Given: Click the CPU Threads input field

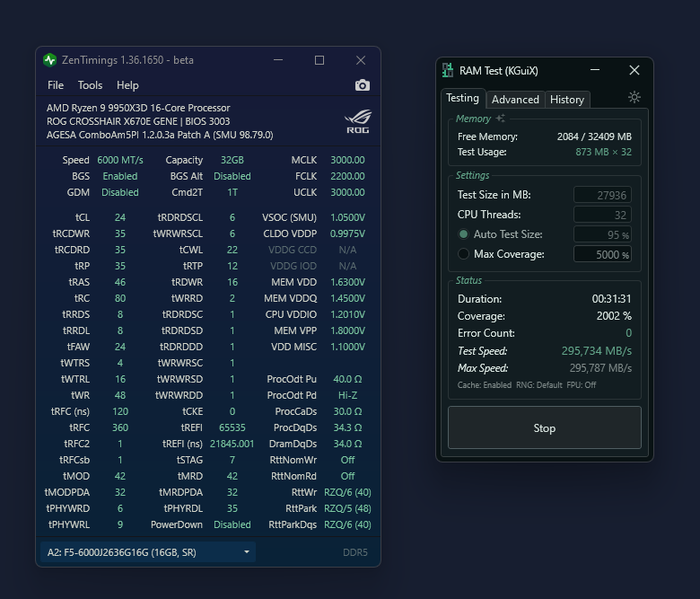Looking at the screenshot, I should (601, 215).
